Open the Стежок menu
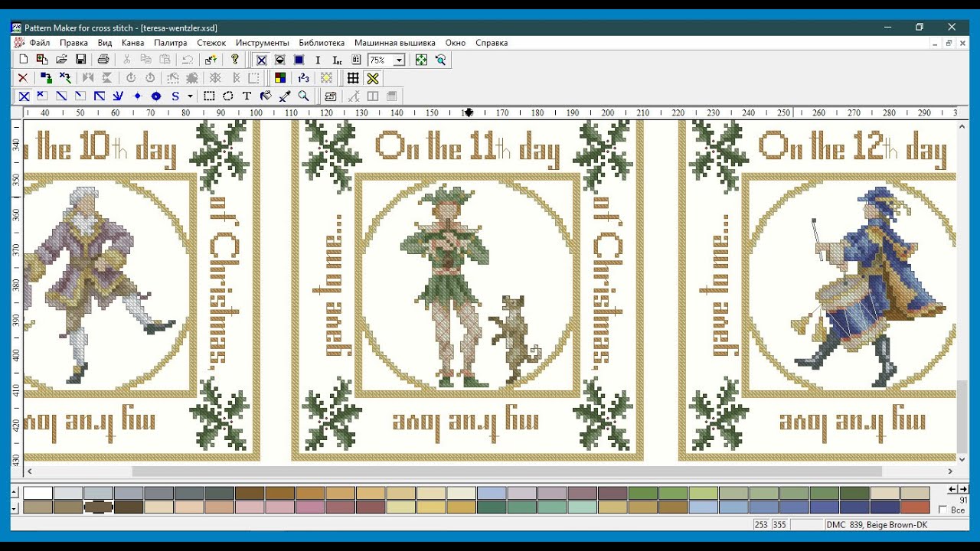980x551 pixels. [211, 43]
